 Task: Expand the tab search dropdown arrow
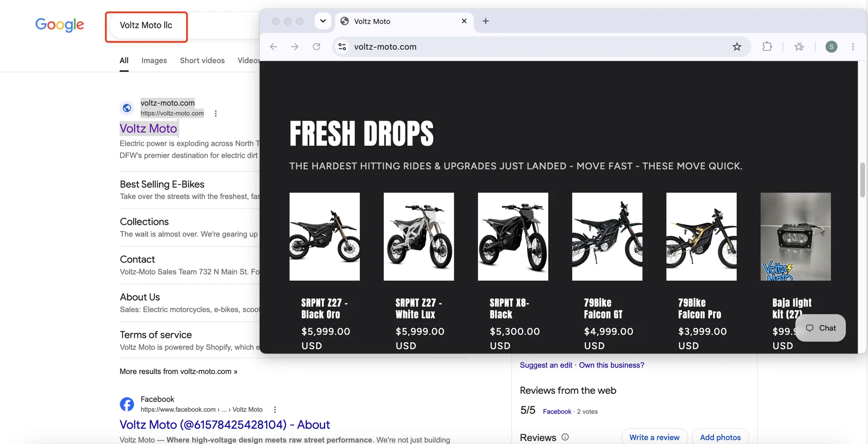pos(323,21)
